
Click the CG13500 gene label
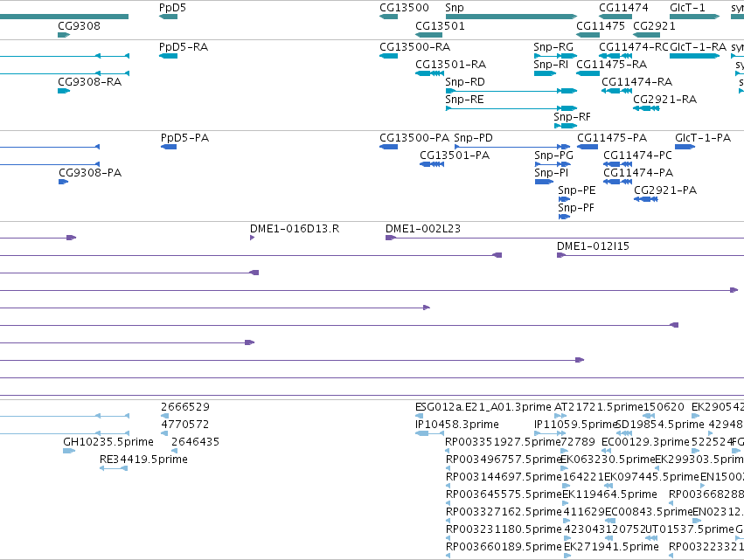[404, 8]
